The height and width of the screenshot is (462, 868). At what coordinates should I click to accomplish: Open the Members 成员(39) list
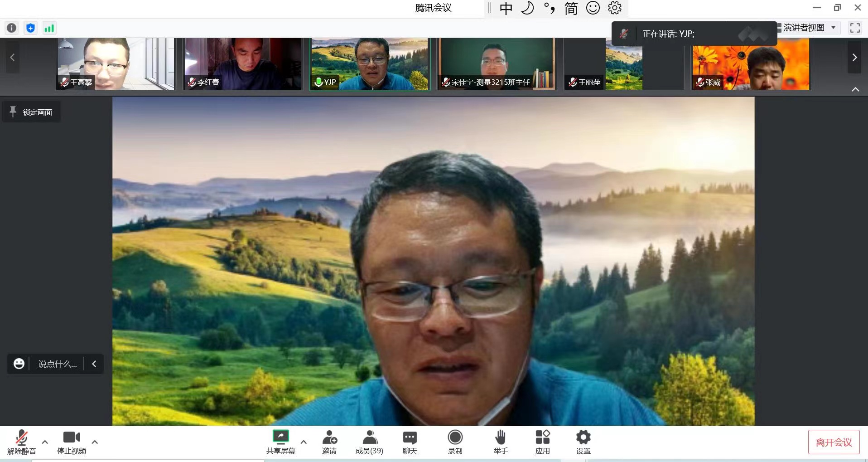[369, 442]
